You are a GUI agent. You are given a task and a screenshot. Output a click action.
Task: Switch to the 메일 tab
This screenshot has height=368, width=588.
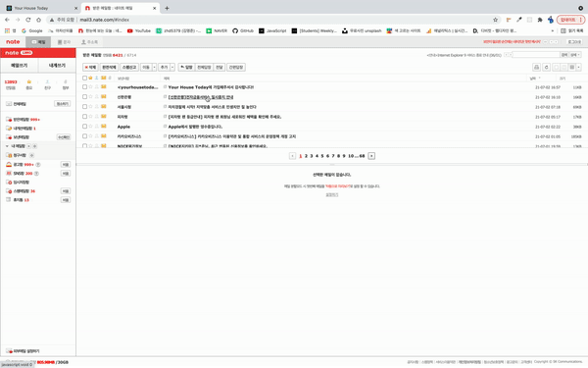pos(38,41)
